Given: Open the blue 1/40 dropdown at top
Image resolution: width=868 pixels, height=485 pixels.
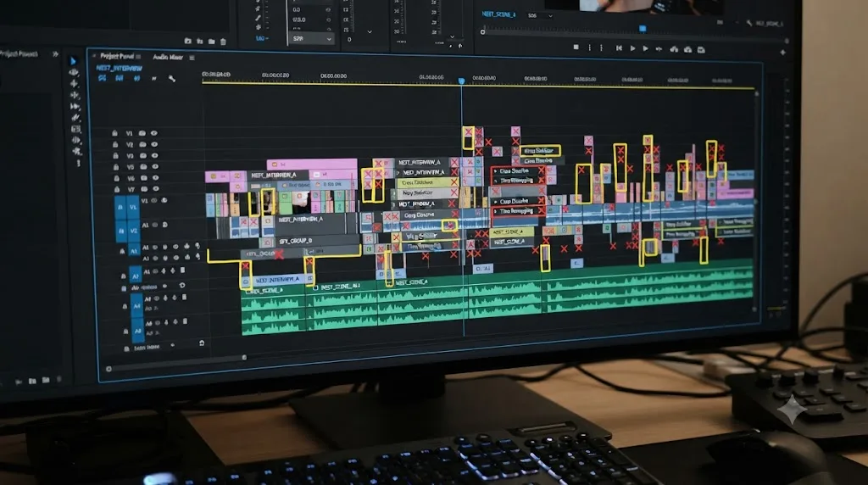Looking at the screenshot, I should click(262, 39).
